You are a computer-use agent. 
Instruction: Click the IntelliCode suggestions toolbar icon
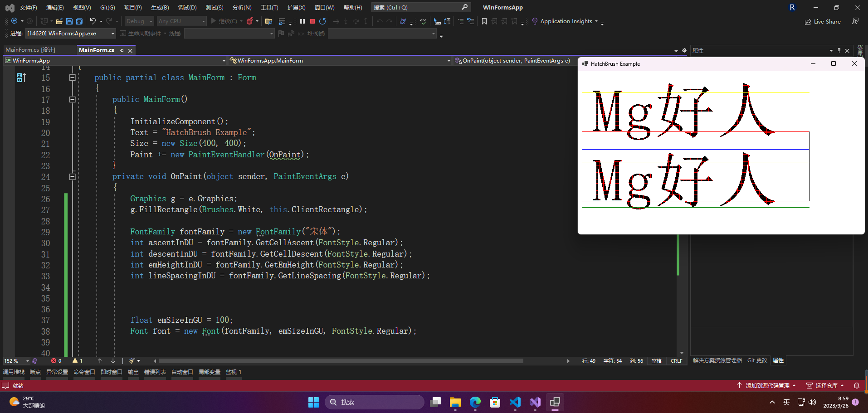[x=403, y=21]
